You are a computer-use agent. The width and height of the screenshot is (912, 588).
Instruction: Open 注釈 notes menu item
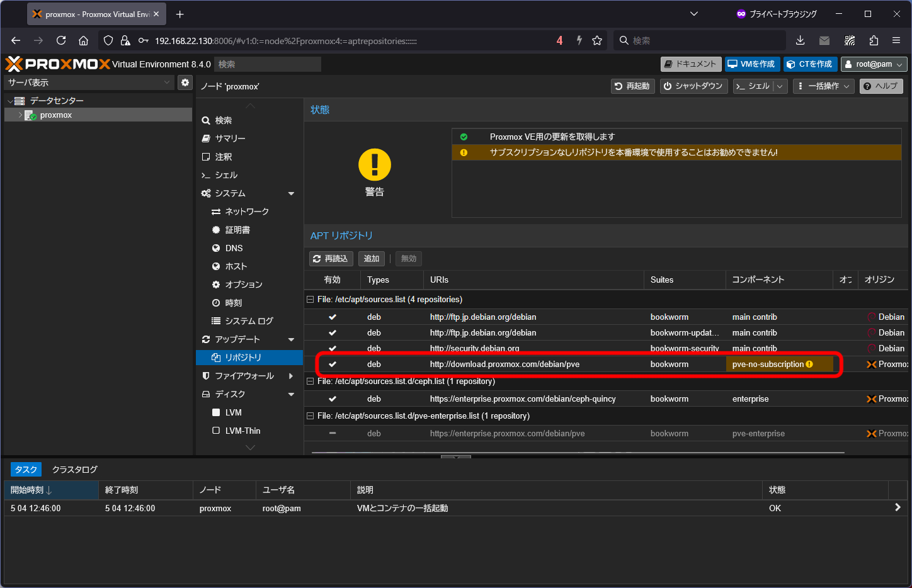(x=249, y=157)
